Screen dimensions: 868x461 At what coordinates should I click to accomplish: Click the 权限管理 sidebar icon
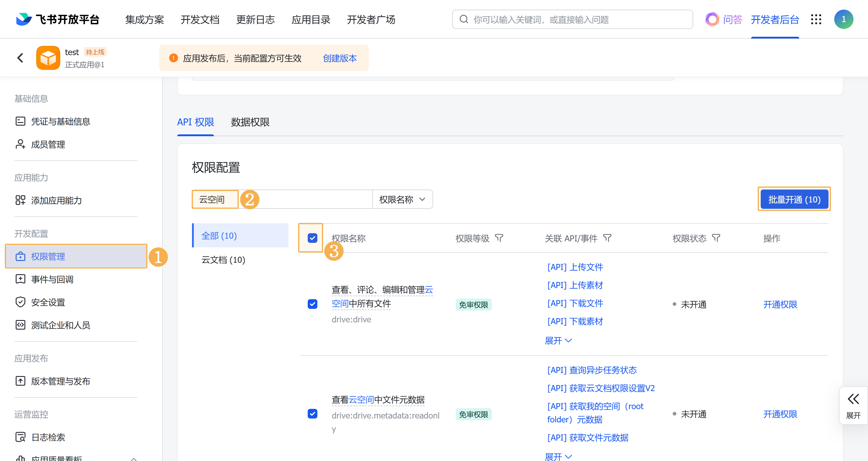point(20,256)
